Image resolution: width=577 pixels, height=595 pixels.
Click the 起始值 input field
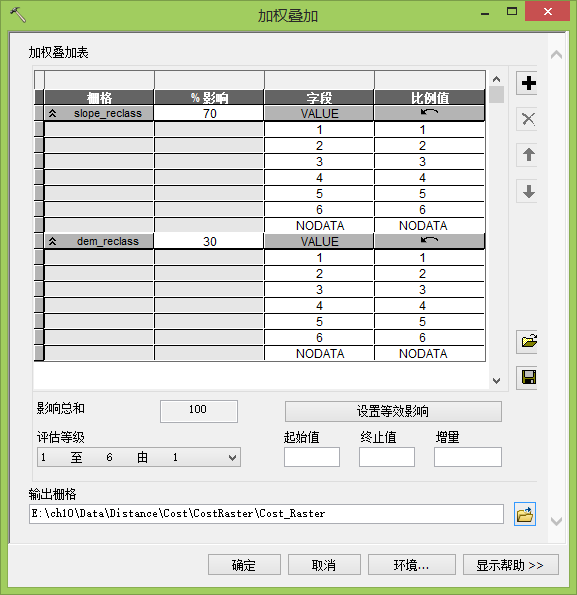tap(312, 457)
